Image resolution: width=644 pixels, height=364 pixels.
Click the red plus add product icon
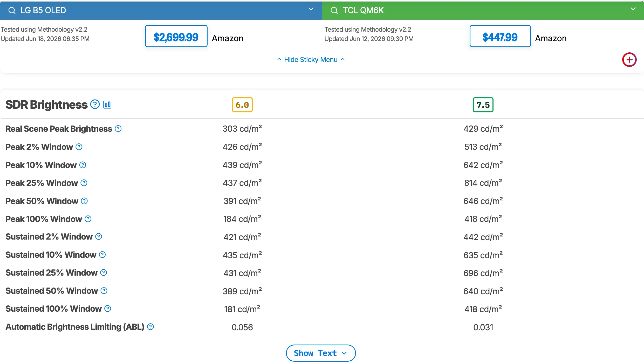(x=629, y=60)
